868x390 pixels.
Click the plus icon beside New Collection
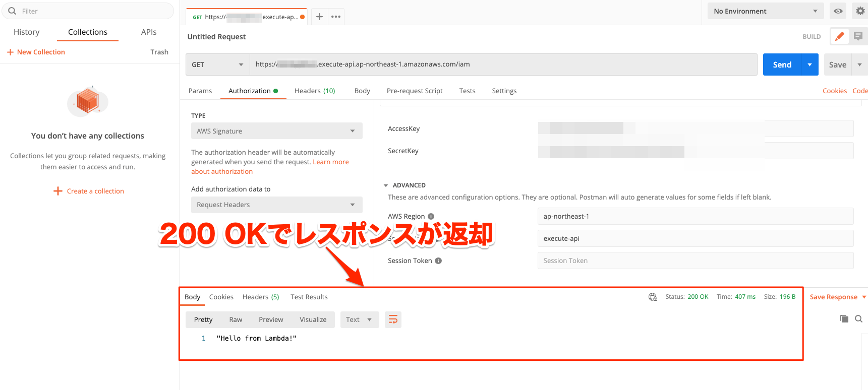pyautogui.click(x=10, y=52)
